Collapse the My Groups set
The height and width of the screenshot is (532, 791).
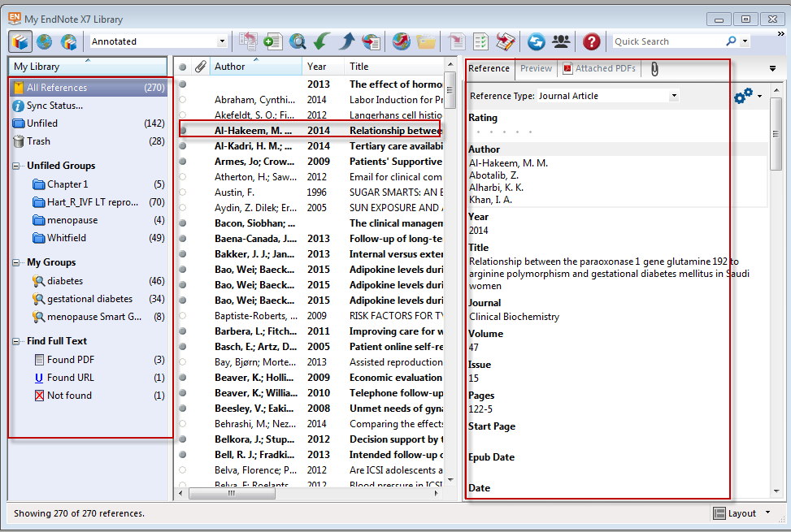[x=16, y=262]
